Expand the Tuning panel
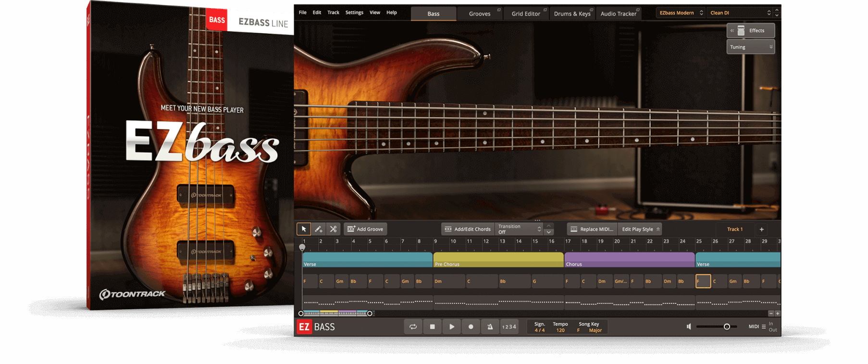This screenshot has height=364, width=868. point(750,47)
